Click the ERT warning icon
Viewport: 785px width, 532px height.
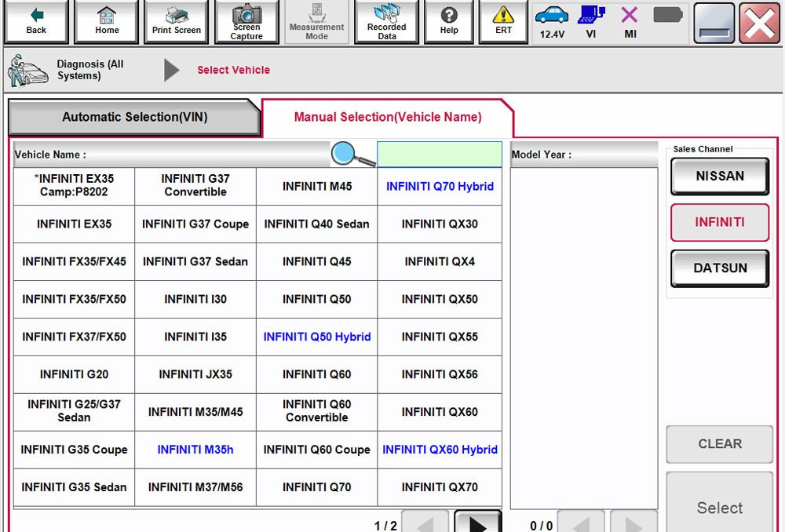pos(502,21)
